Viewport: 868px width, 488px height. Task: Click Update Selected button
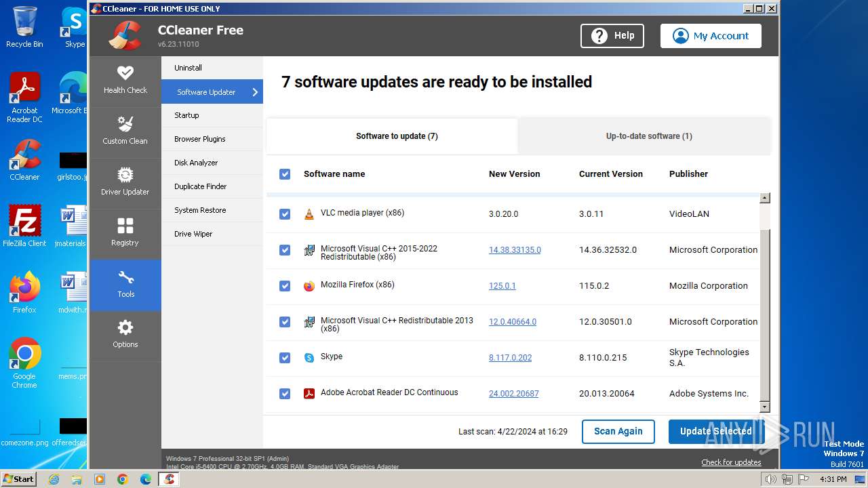point(715,431)
